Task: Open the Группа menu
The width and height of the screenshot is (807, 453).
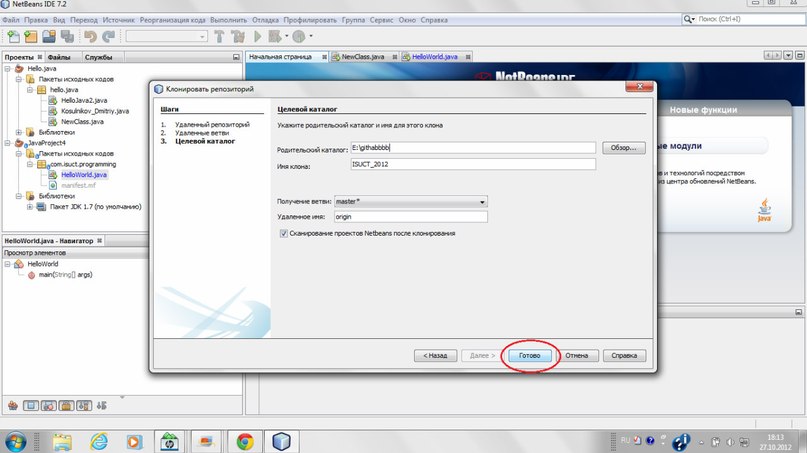Action: click(353, 20)
